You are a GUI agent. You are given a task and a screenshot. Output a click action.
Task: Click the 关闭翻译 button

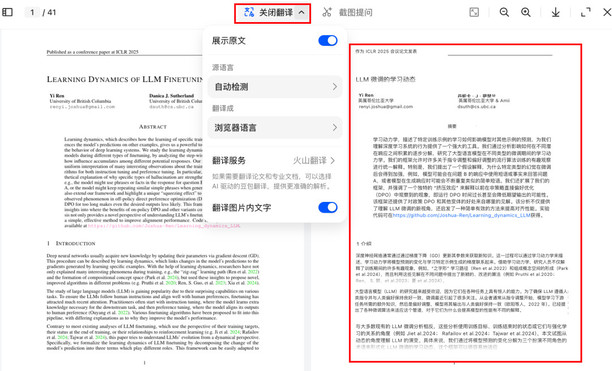click(276, 12)
